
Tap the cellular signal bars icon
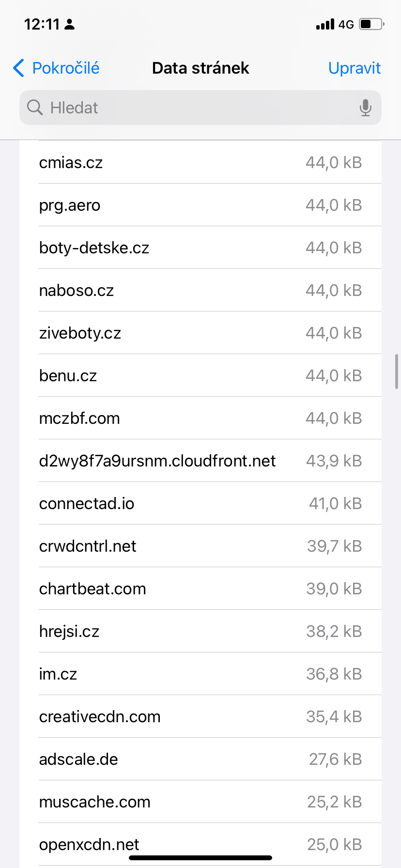325,24
